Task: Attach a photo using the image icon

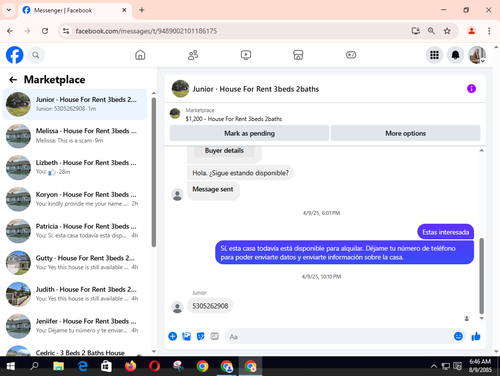Action: pos(186,336)
